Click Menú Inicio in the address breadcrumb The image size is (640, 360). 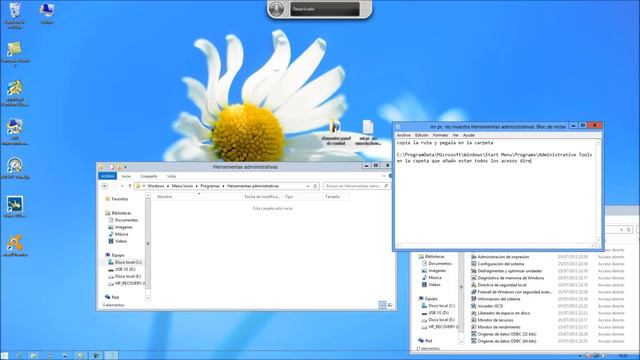(x=182, y=186)
